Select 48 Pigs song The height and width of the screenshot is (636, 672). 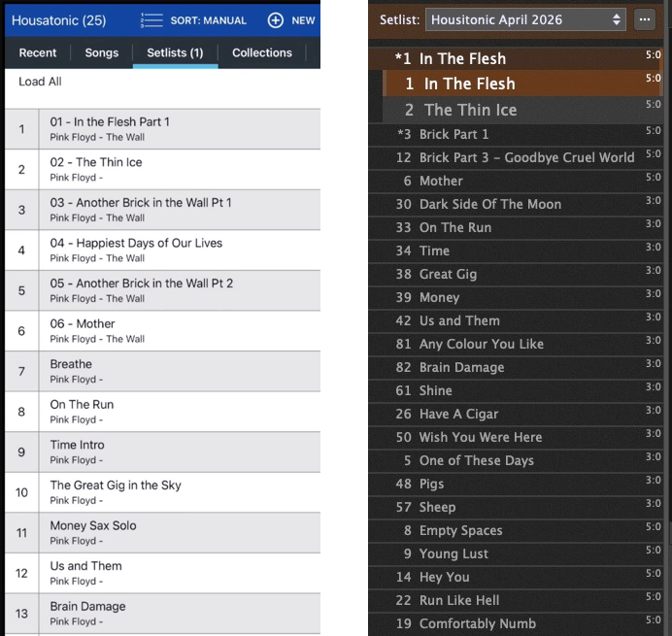[x=516, y=484]
